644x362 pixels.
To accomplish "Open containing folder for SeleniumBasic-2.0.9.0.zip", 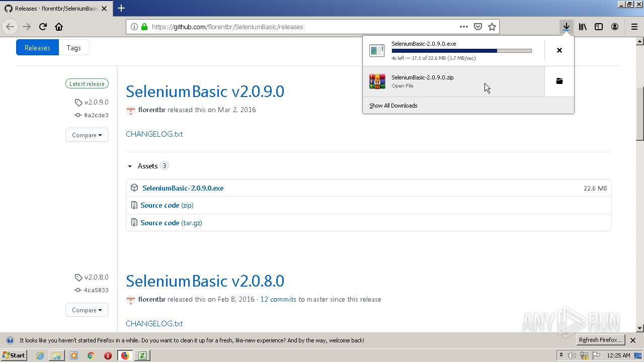I will pyautogui.click(x=559, y=81).
